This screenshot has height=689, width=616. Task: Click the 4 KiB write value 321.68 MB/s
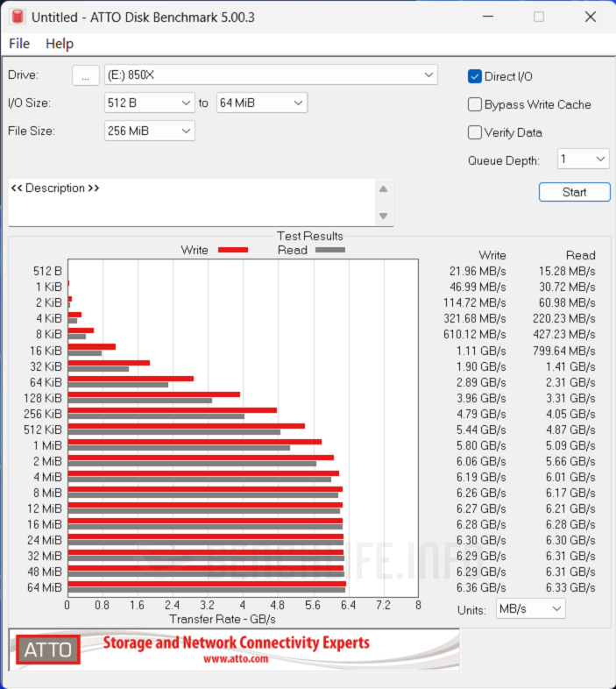(475, 318)
